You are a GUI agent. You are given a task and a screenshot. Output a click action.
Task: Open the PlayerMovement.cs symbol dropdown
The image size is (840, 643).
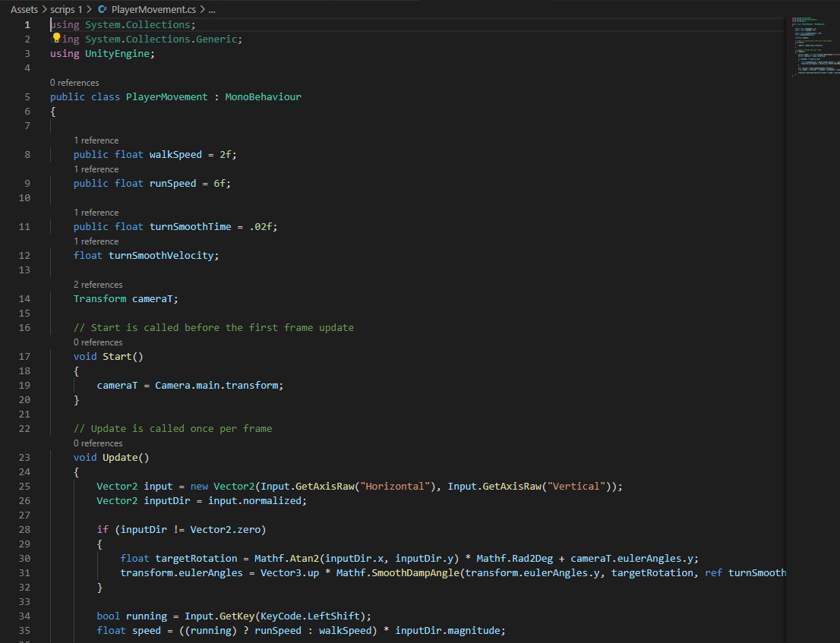tap(151, 8)
